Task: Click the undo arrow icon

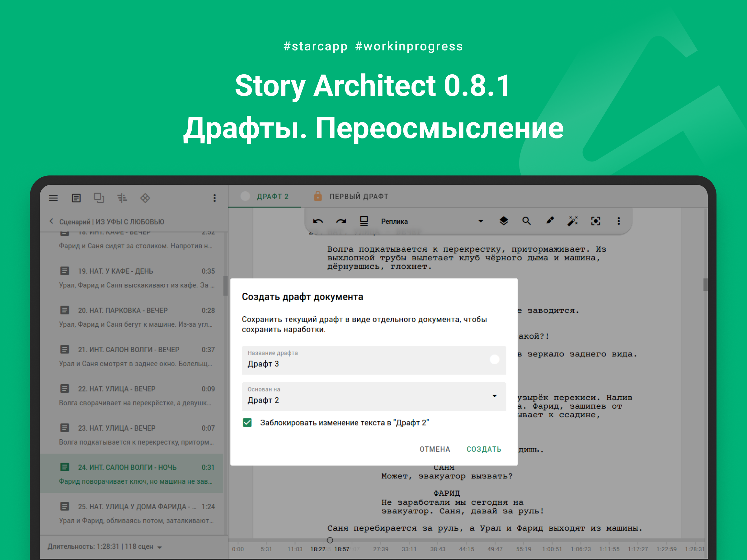Action: click(x=318, y=222)
